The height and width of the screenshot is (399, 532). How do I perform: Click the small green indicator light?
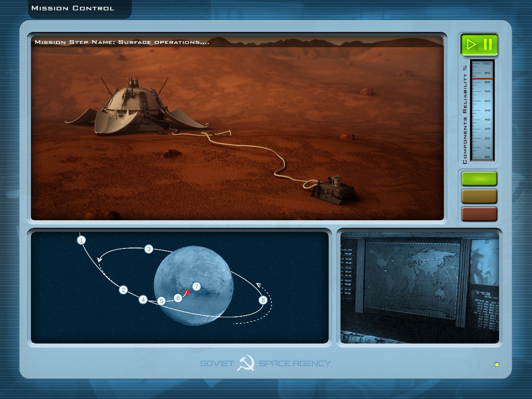(x=497, y=364)
